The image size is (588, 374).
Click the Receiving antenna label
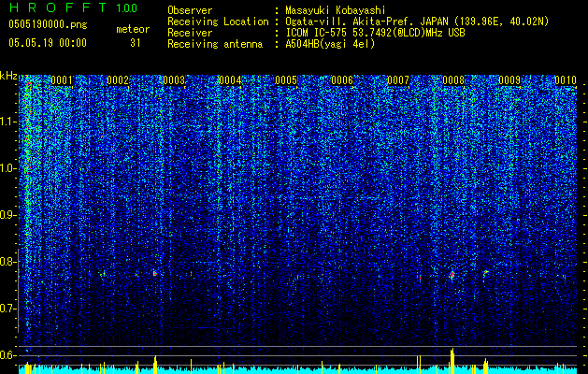click(215, 44)
